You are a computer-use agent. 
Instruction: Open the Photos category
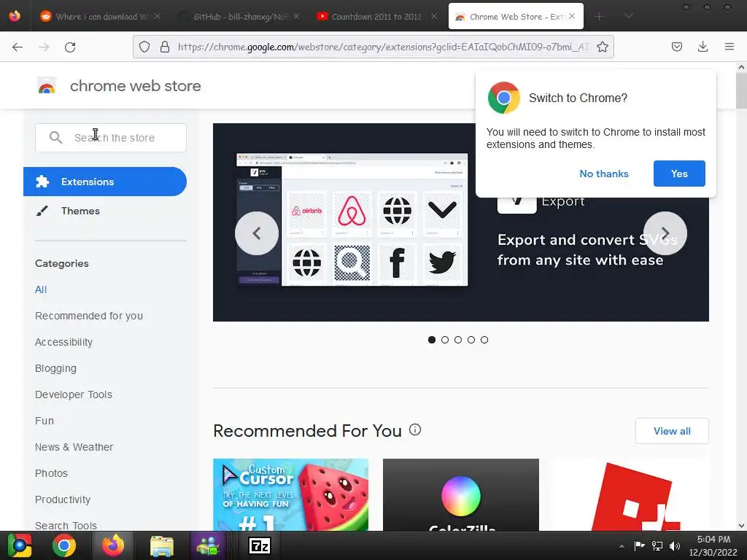point(51,472)
